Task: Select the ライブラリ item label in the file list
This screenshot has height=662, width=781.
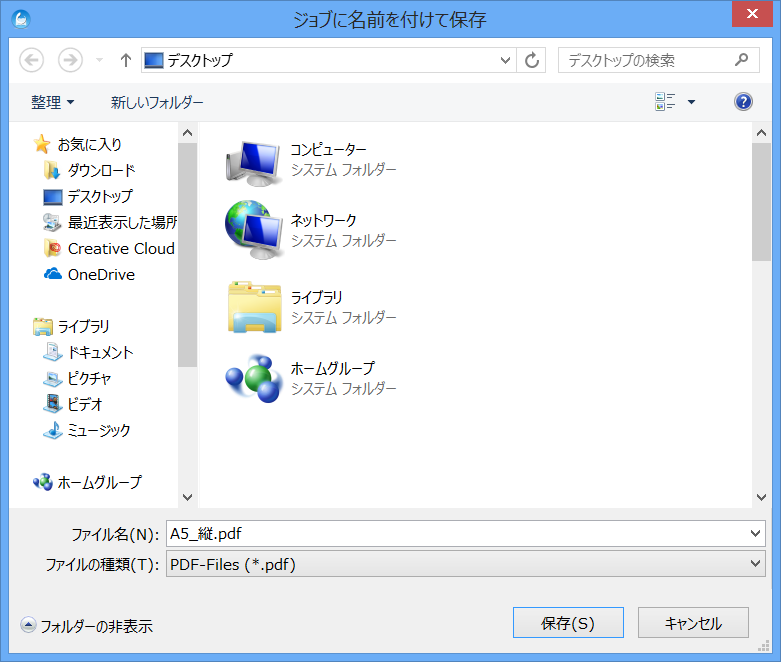Action: pos(317,297)
